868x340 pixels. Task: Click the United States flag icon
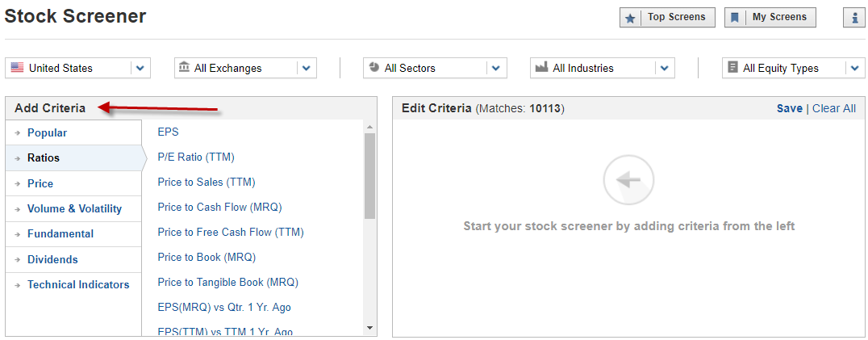click(x=17, y=68)
